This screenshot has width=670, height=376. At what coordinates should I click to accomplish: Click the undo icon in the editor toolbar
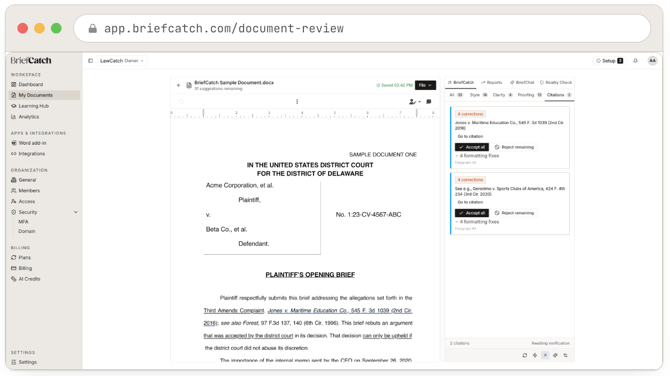(181, 102)
